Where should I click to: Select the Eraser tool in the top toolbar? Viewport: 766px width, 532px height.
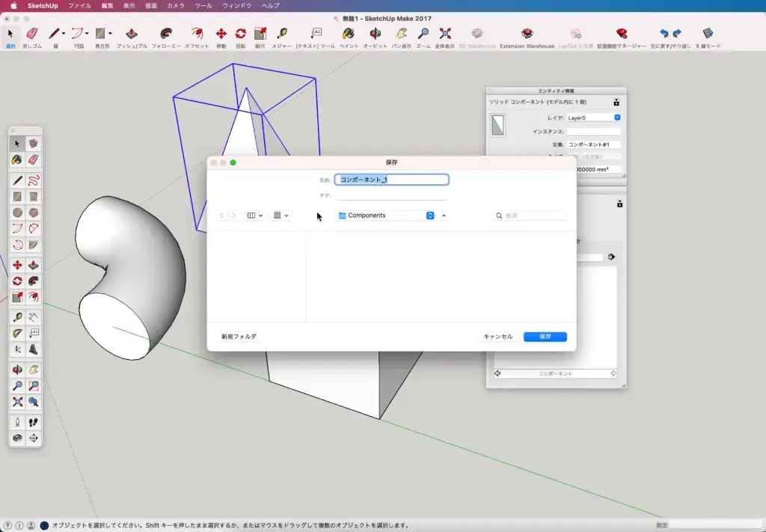[x=31, y=33]
